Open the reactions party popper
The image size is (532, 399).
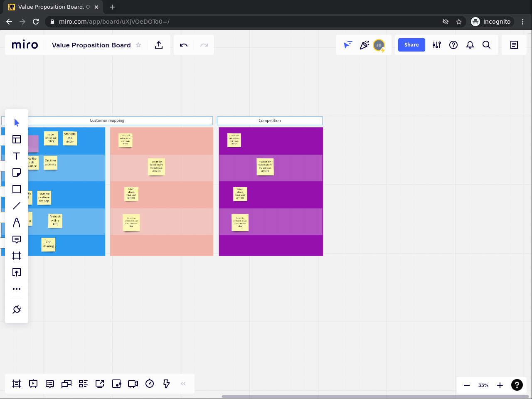click(x=365, y=45)
